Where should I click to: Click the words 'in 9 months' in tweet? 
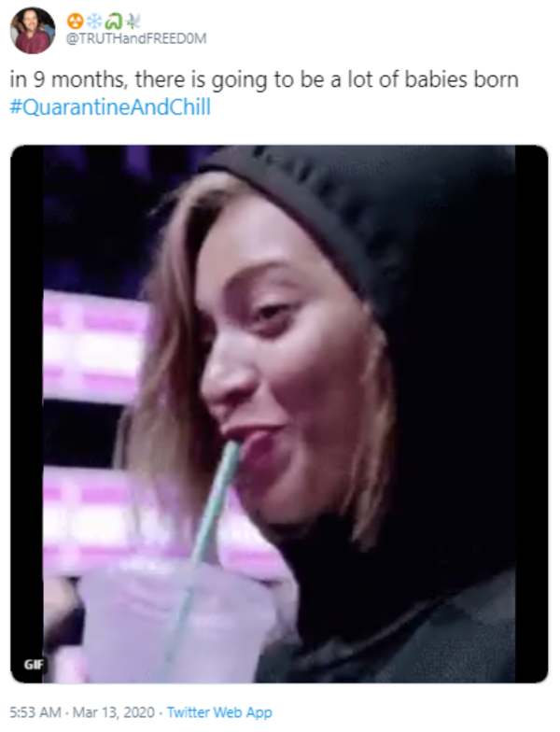68,80
